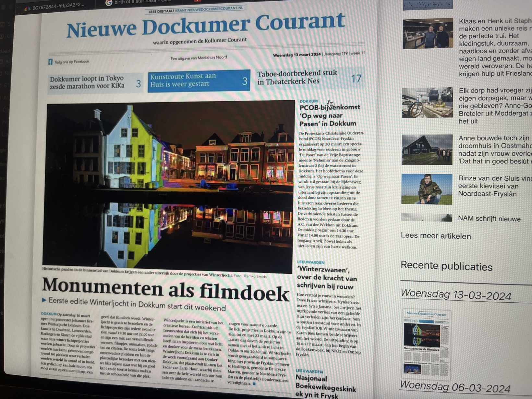532x399 pixels.
Task: Open the 'Taboe-doorbrekend stuk in Theaterkerk Nes' teaser
Action: pos(309,78)
